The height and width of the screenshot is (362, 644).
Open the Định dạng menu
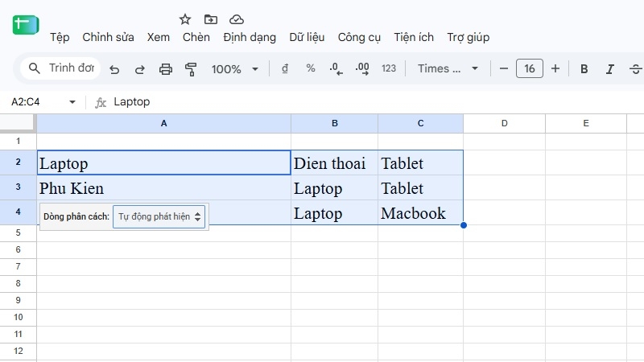coord(250,37)
